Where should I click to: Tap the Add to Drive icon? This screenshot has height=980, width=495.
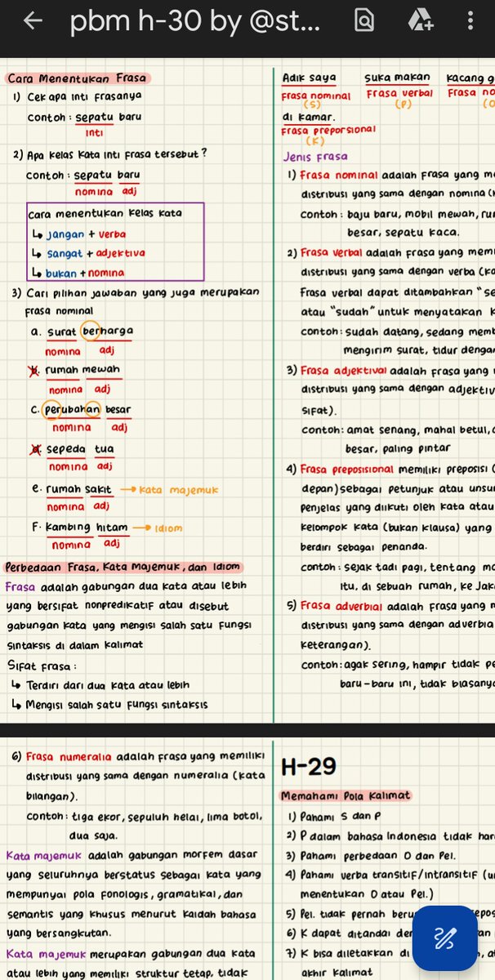click(x=420, y=21)
